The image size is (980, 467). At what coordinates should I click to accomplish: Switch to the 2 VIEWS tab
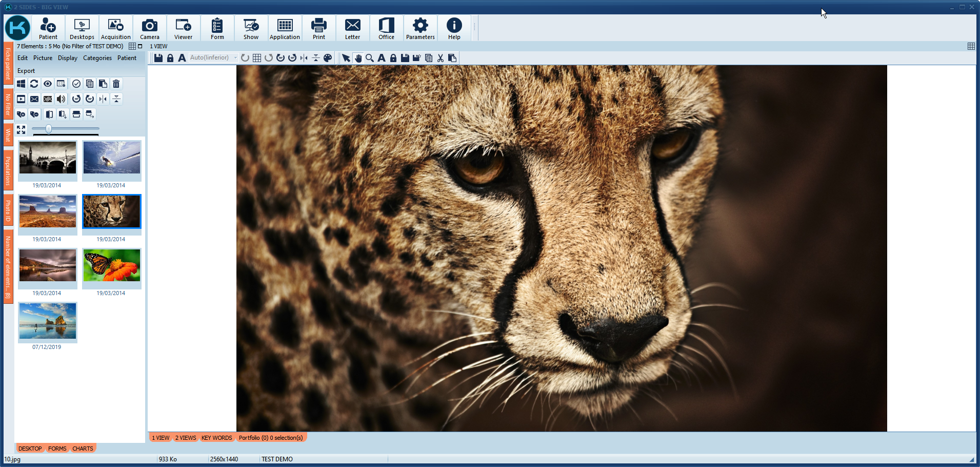[x=185, y=438]
